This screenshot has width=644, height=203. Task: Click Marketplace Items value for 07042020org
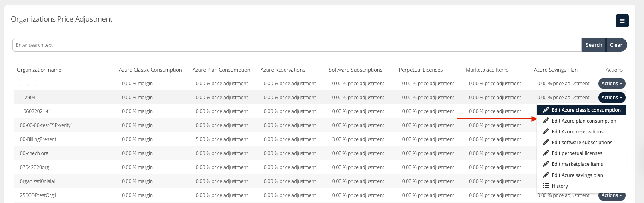point(495,167)
